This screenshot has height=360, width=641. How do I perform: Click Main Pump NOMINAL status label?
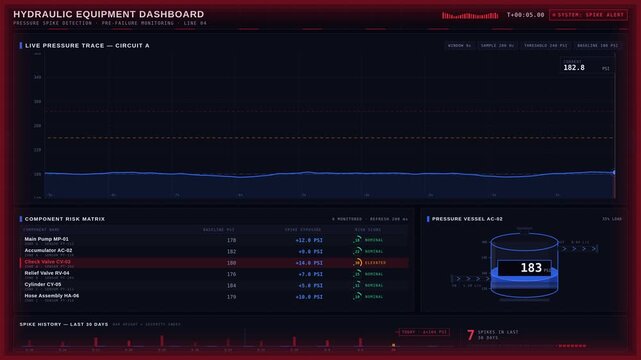374,240
